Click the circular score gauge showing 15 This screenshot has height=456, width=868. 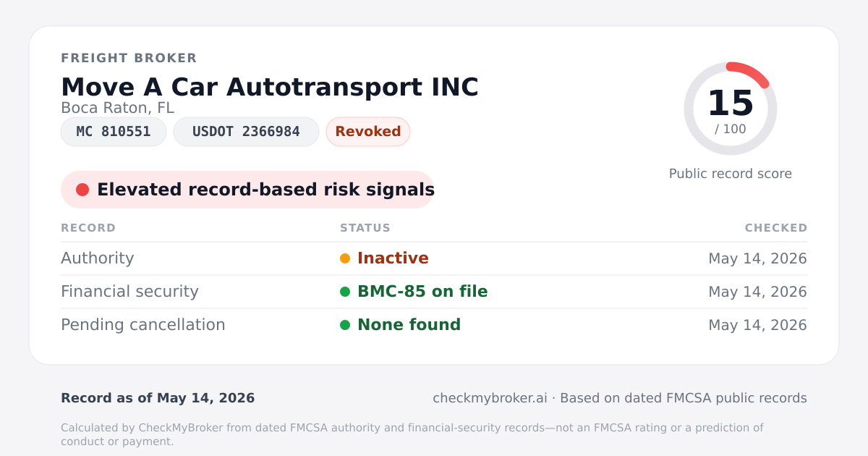click(731, 109)
